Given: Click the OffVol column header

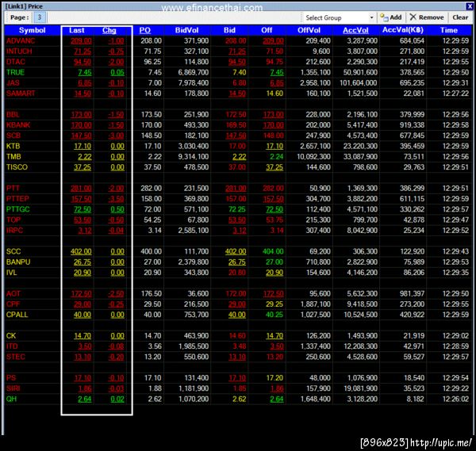Looking at the screenshot, I should [x=309, y=30].
